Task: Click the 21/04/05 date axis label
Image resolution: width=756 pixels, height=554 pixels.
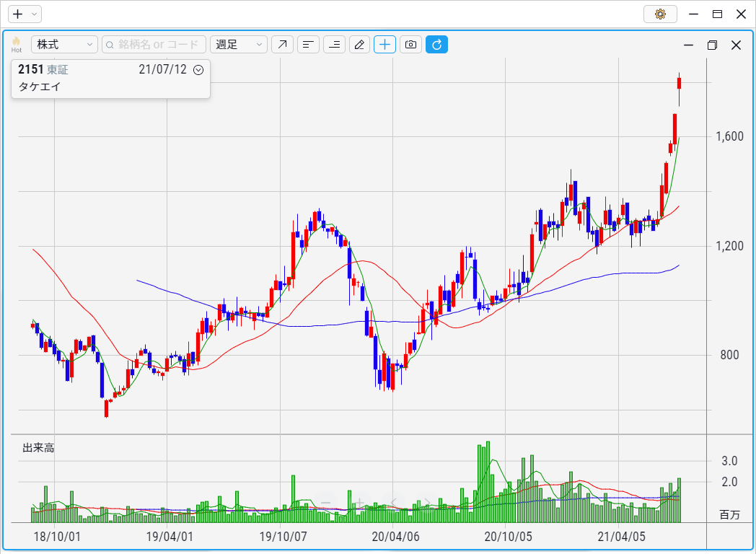Action: tap(622, 537)
